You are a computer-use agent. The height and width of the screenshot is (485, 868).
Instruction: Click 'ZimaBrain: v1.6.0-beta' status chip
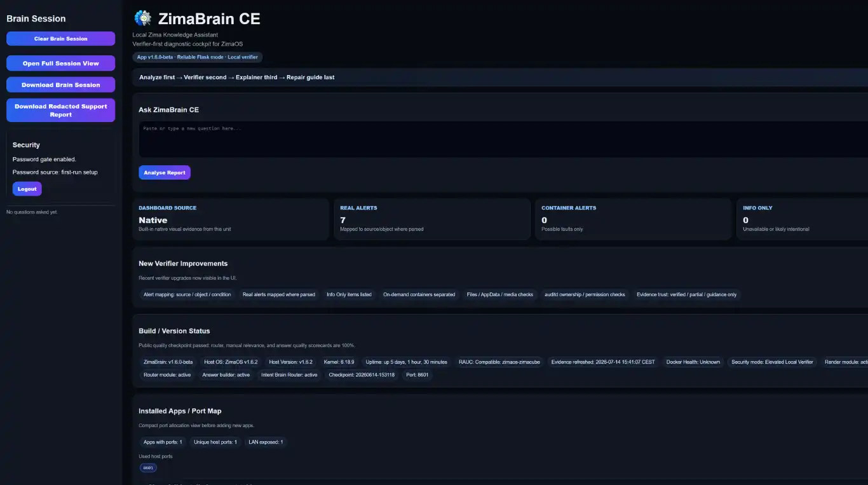(168, 362)
